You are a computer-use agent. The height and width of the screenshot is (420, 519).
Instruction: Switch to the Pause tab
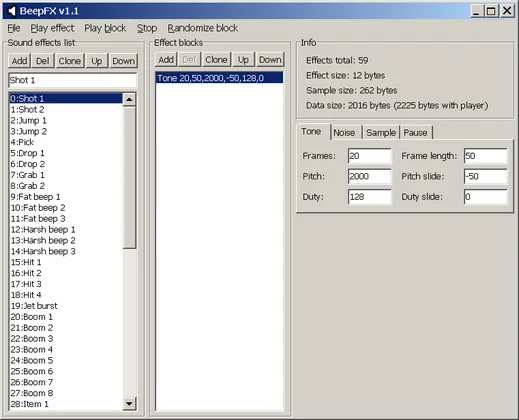point(415,133)
